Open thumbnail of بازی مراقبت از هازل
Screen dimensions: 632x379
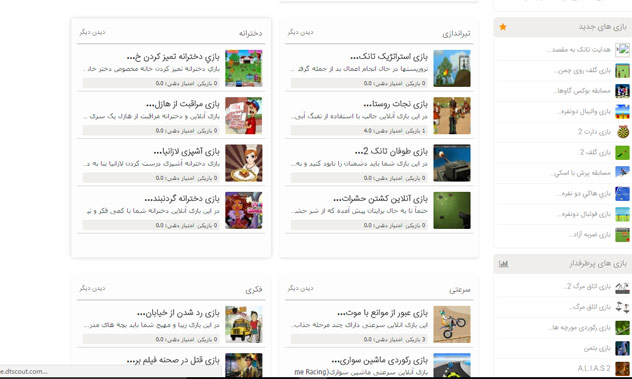pyautogui.click(x=244, y=116)
